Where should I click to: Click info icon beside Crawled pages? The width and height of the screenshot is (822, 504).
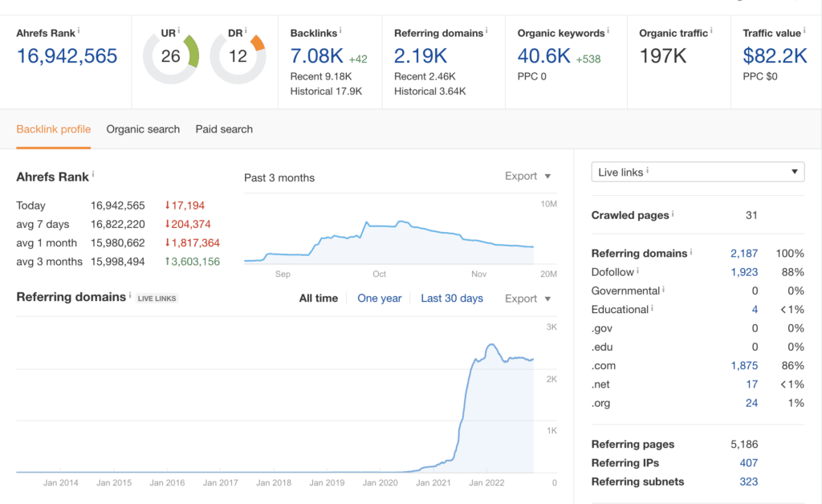(673, 213)
